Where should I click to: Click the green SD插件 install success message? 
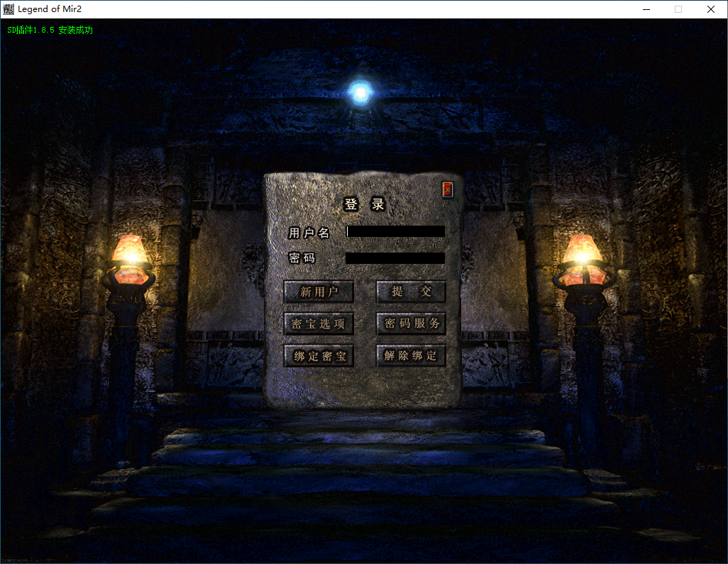click(50, 31)
